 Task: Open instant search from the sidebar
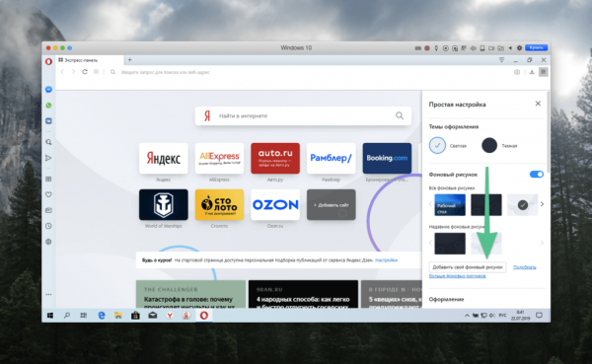(48, 142)
